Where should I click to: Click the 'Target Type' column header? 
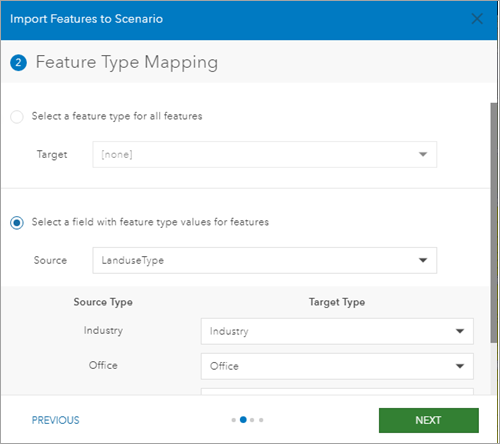(x=337, y=302)
